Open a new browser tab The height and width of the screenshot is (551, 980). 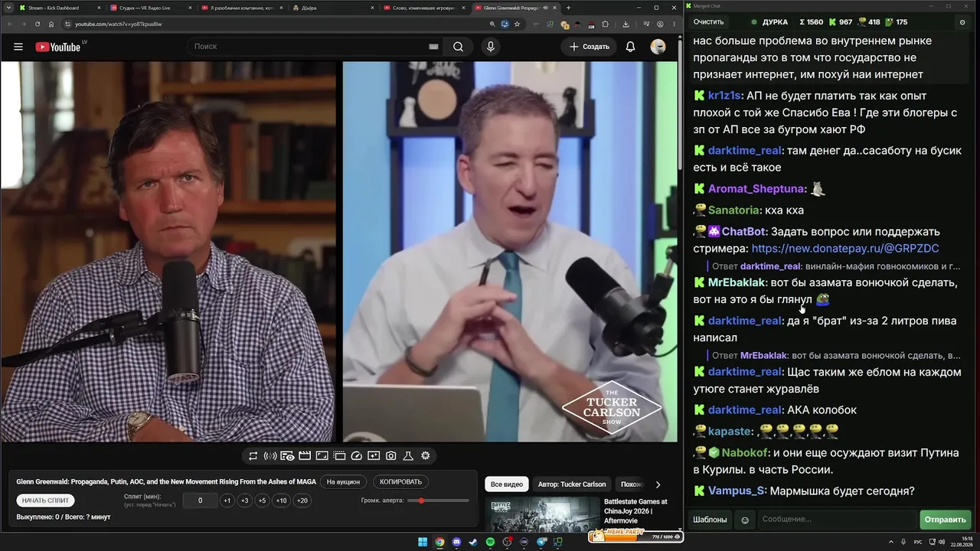(x=568, y=8)
